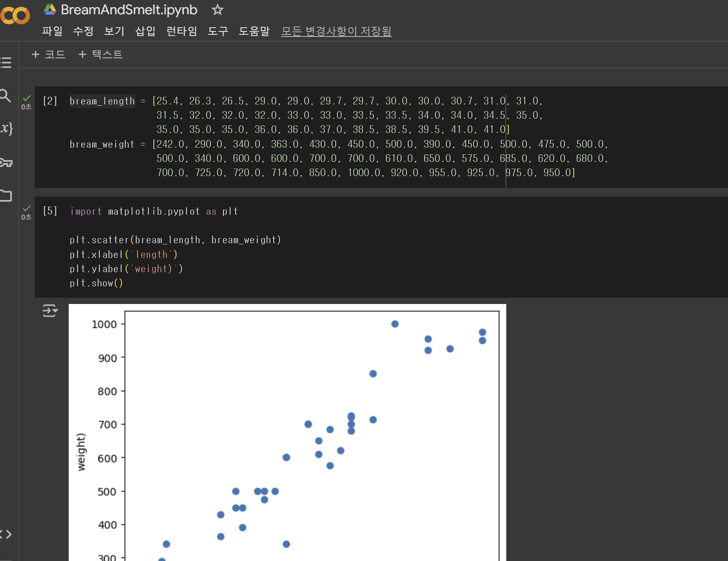This screenshot has height=561, width=728.
Task: Open the 도구 menu
Action: coord(218,31)
